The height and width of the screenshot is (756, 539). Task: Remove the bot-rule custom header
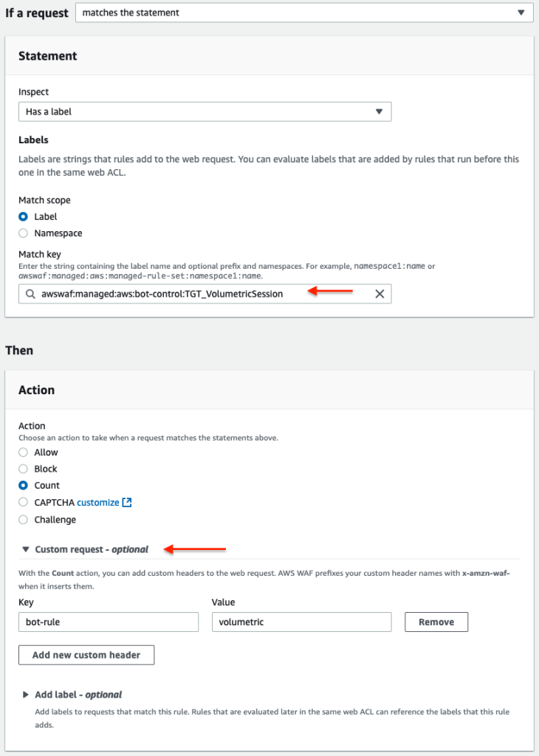(436, 622)
